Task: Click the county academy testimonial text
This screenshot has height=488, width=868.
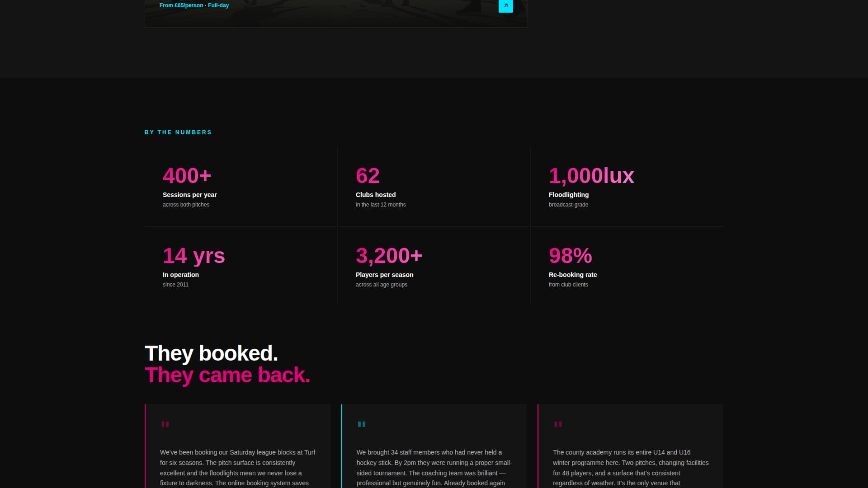Action: coord(631,468)
